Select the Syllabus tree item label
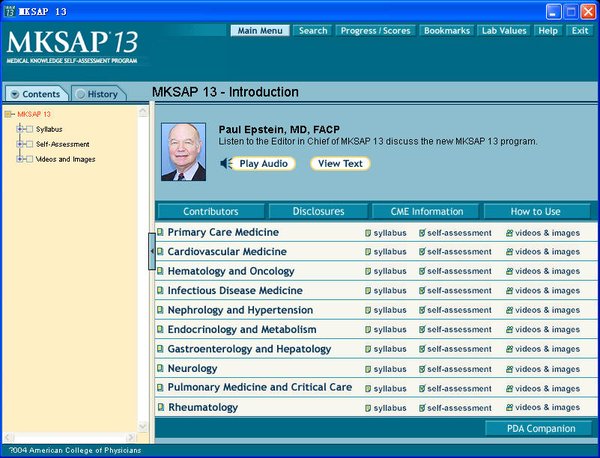 click(x=49, y=129)
